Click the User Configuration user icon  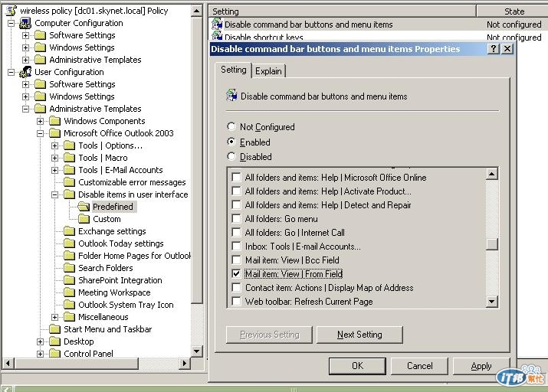pos(25,72)
